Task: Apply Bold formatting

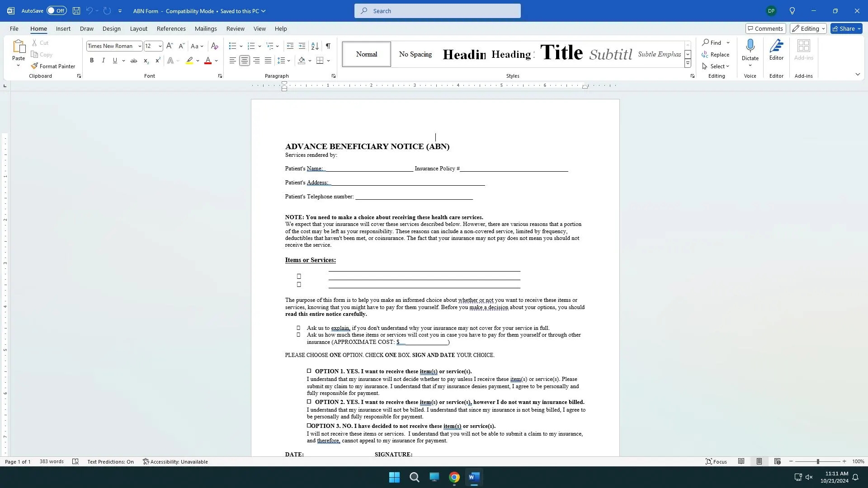Action: tap(92, 61)
